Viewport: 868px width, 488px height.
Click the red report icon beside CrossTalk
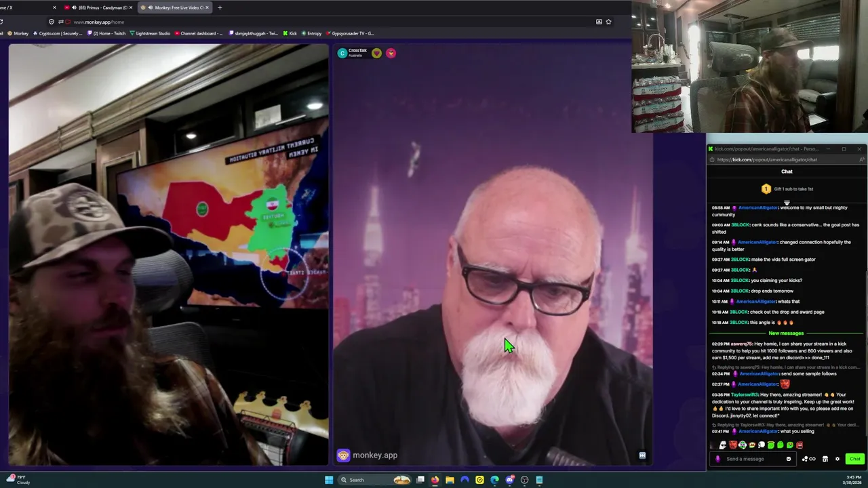[391, 53]
